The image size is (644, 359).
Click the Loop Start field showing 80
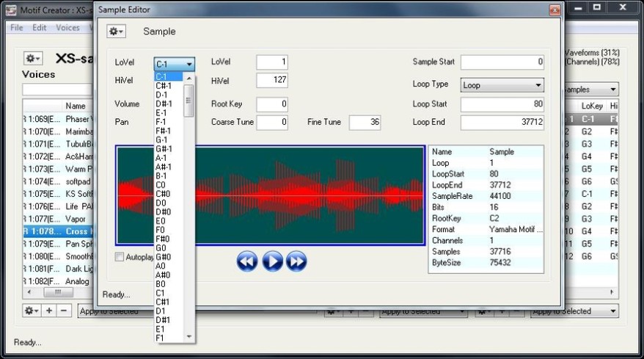point(502,104)
